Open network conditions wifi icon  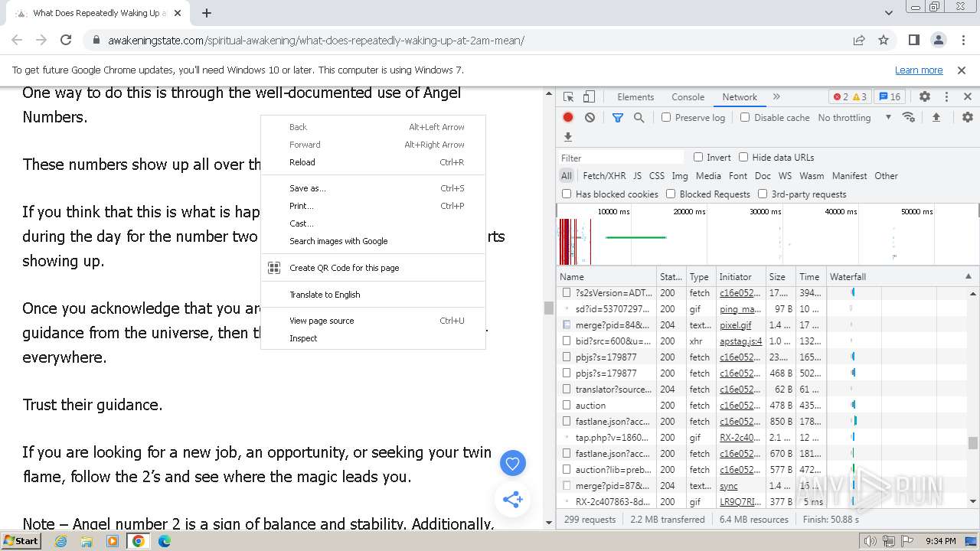[909, 118]
